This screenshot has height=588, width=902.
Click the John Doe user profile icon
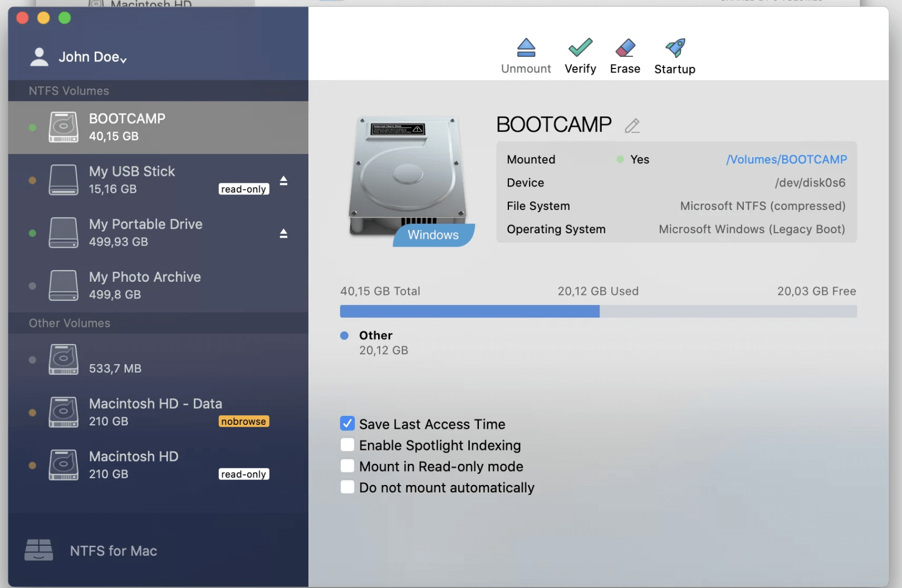pyautogui.click(x=39, y=56)
